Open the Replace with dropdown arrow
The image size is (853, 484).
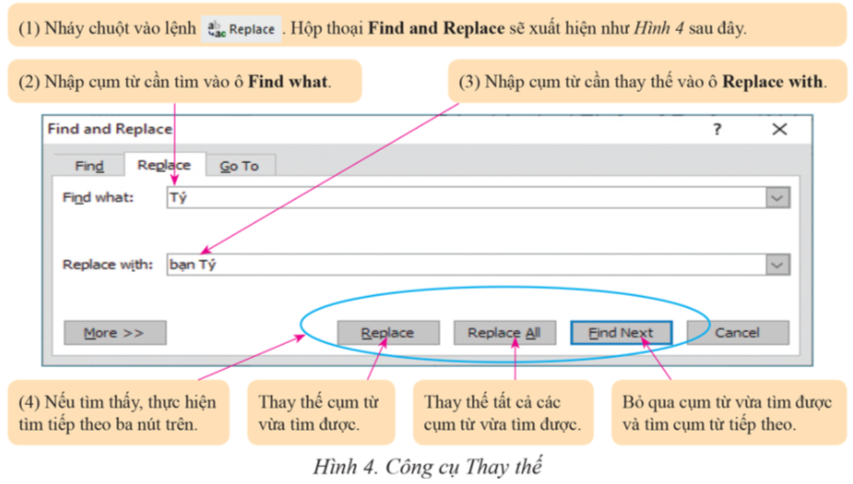click(x=778, y=265)
